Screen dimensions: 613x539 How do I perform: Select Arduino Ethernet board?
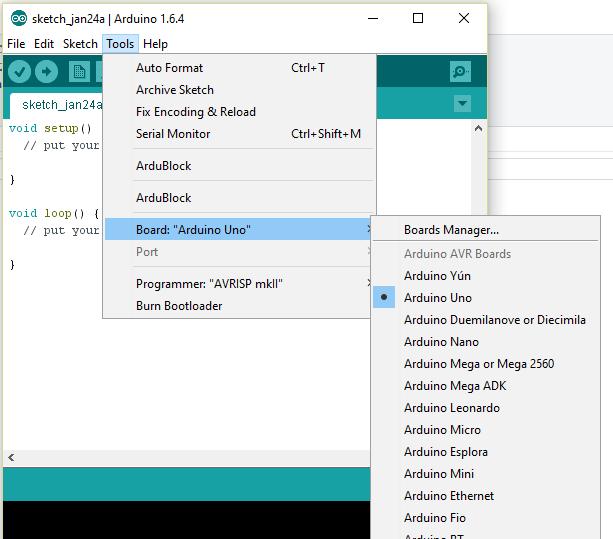click(x=485, y=496)
